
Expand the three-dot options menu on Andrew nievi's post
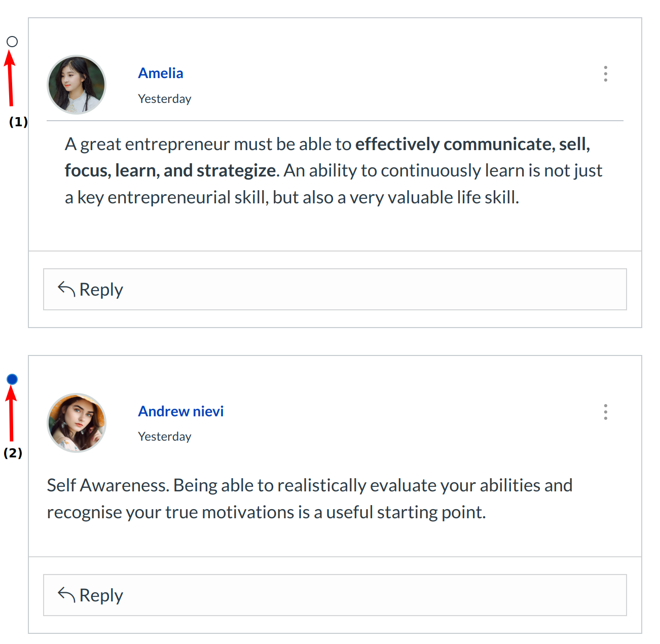coord(605,412)
